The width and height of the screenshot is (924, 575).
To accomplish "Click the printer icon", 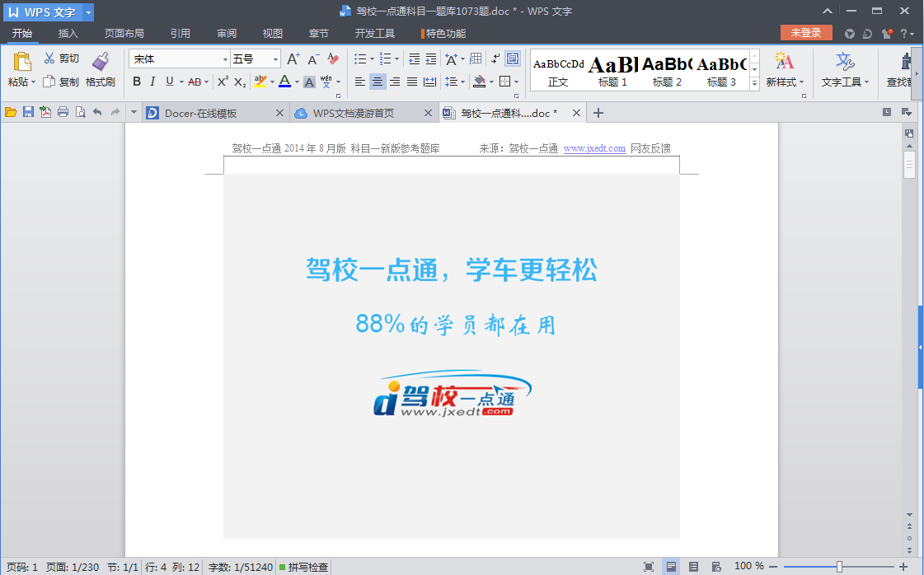I will (x=63, y=112).
